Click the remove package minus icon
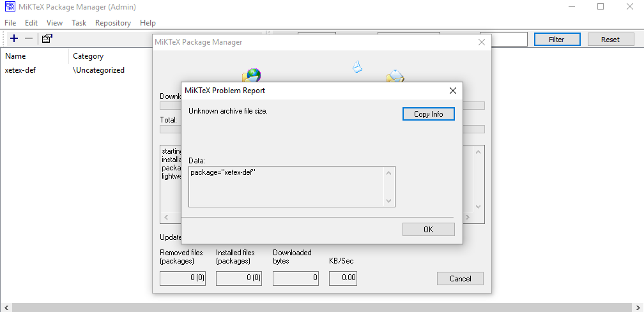This screenshot has width=644, height=312. pos(29,38)
